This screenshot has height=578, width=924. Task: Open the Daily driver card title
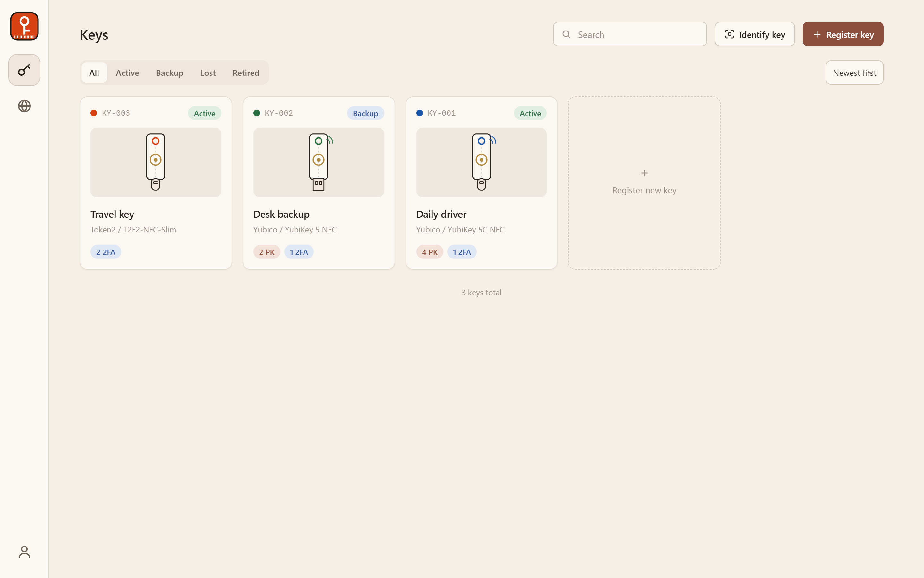[441, 215]
